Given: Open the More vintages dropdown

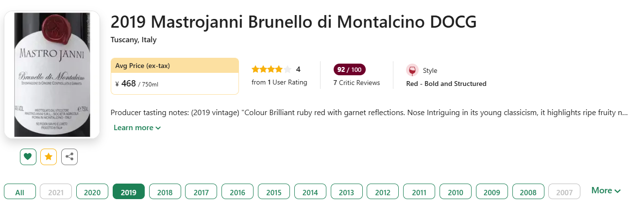Looking at the screenshot, I should coord(606,191).
